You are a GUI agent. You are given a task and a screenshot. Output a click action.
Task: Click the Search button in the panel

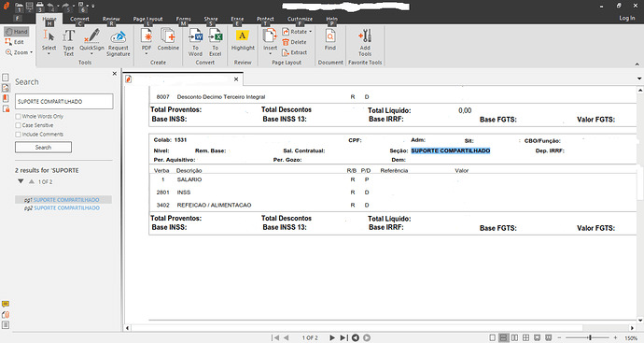[x=43, y=148]
